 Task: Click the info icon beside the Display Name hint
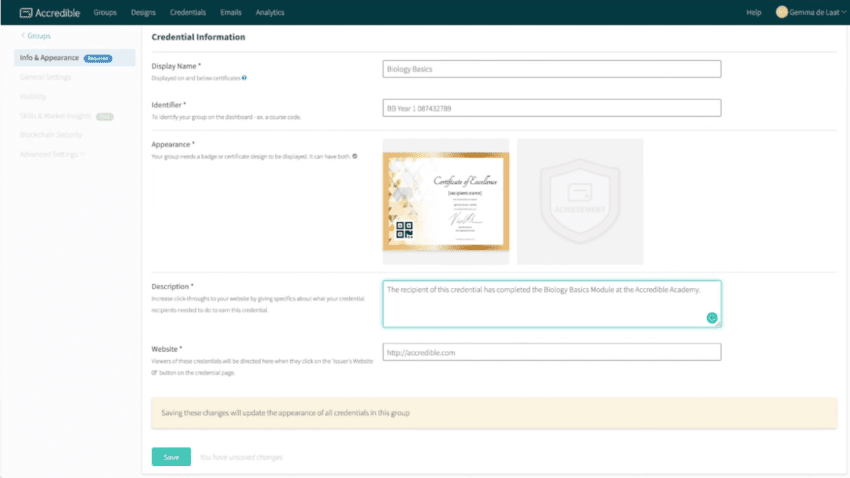click(x=244, y=78)
